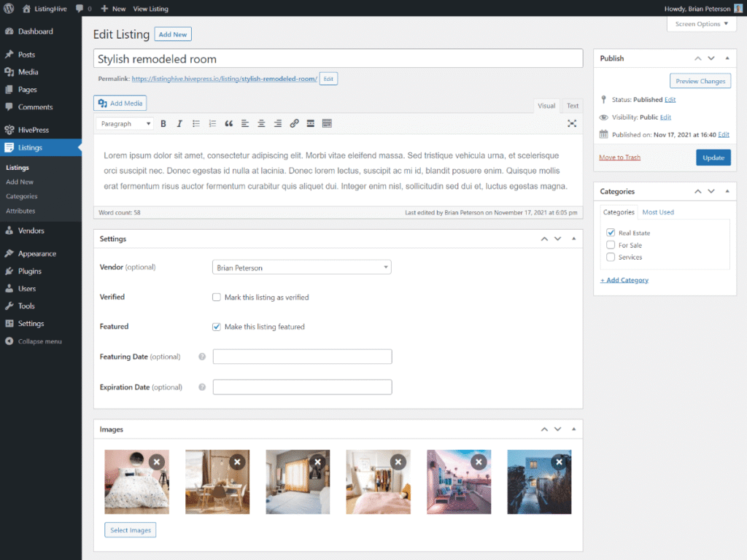Insert a link in the editor
Image resolution: width=747 pixels, height=560 pixels.
294,123
